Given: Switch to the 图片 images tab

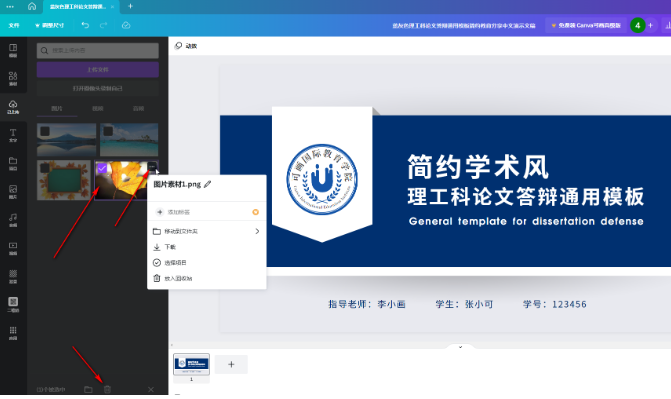Looking at the screenshot, I should tap(57, 109).
